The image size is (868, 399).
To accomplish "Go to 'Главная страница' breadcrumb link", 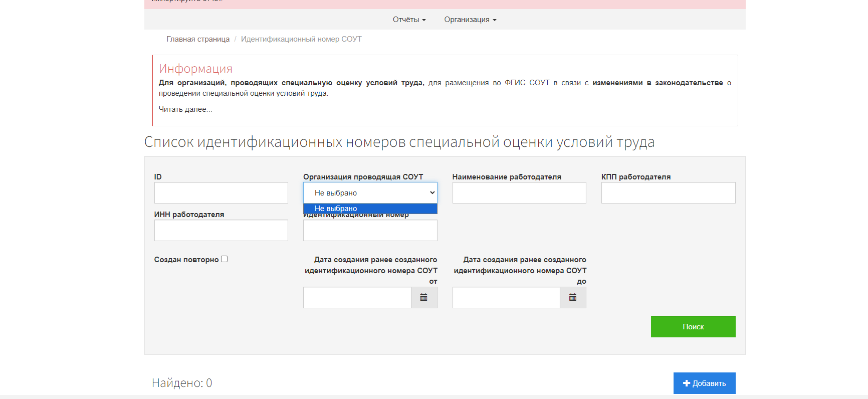I will coord(198,39).
